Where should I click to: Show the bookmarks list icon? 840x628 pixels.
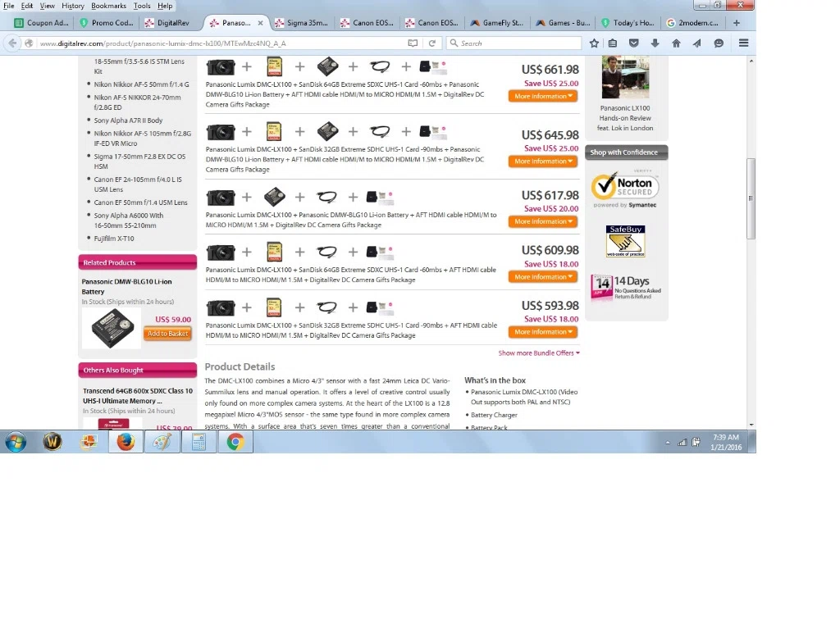tap(613, 43)
